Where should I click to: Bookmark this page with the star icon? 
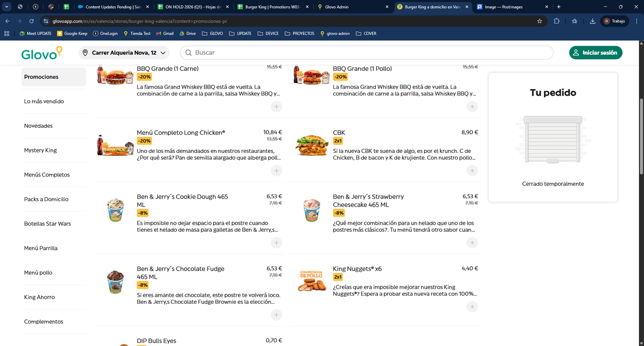pyautogui.click(x=540, y=21)
